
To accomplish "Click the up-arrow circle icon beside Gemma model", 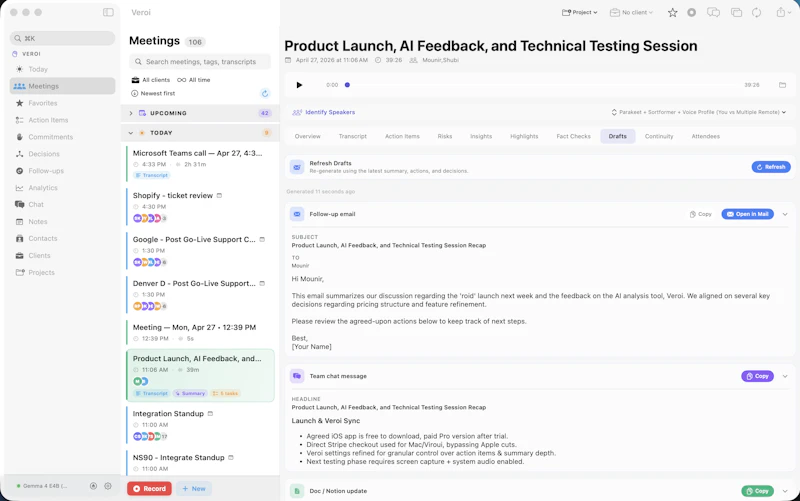I will click(x=93, y=486).
